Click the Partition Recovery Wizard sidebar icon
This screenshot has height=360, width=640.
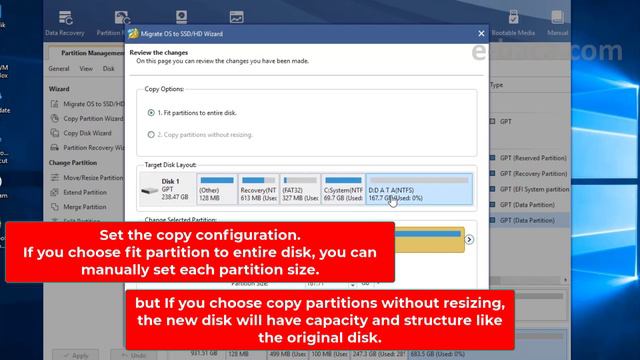coord(55,148)
